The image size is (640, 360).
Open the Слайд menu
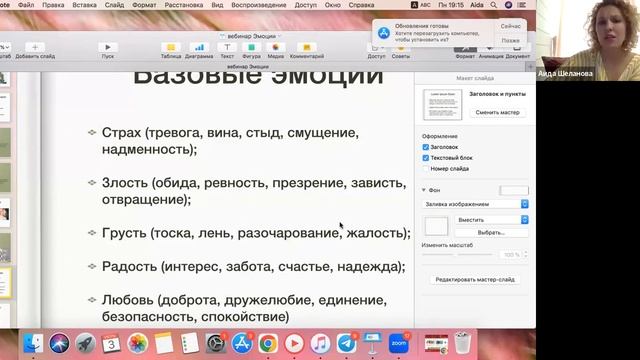[114, 5]
